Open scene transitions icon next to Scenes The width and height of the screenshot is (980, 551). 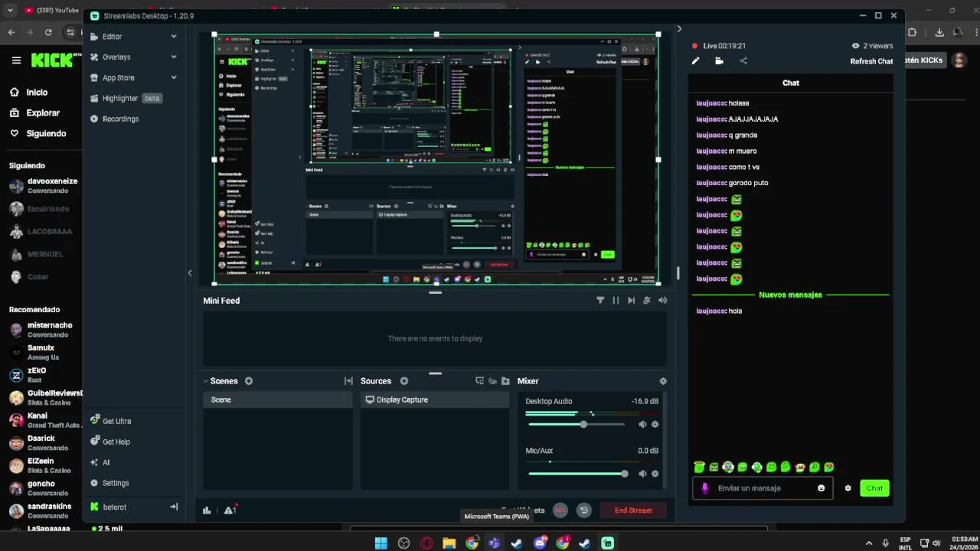[348, 381]
